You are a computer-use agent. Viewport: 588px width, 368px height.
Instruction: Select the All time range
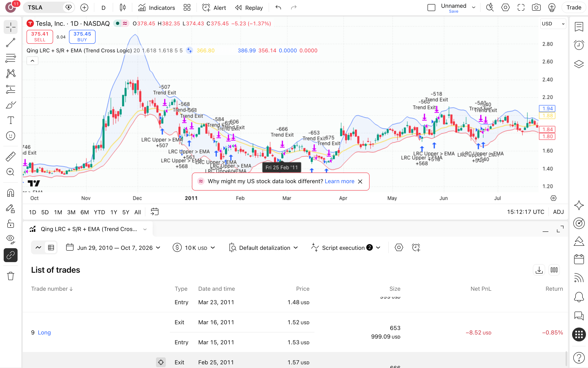[x=138, y=212]
